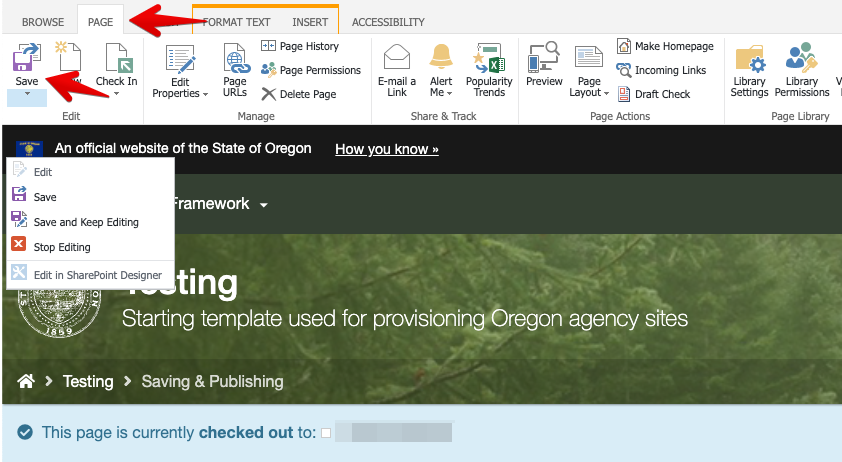Click the Page History label
Screen dimensions: 842x462
(x=309, y=46)
